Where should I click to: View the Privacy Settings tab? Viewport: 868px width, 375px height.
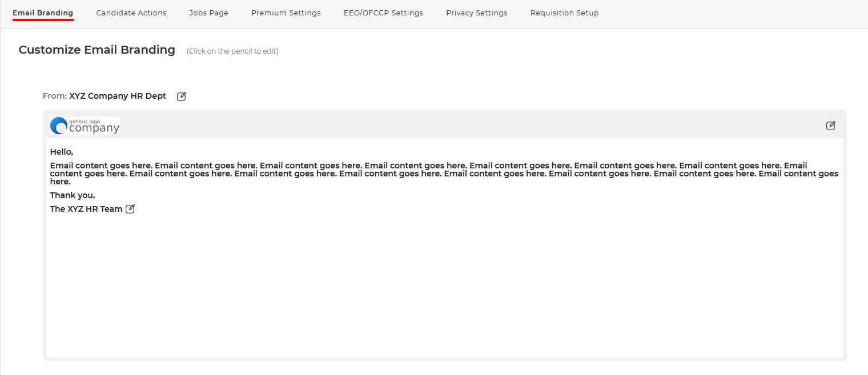pos(477,13)
